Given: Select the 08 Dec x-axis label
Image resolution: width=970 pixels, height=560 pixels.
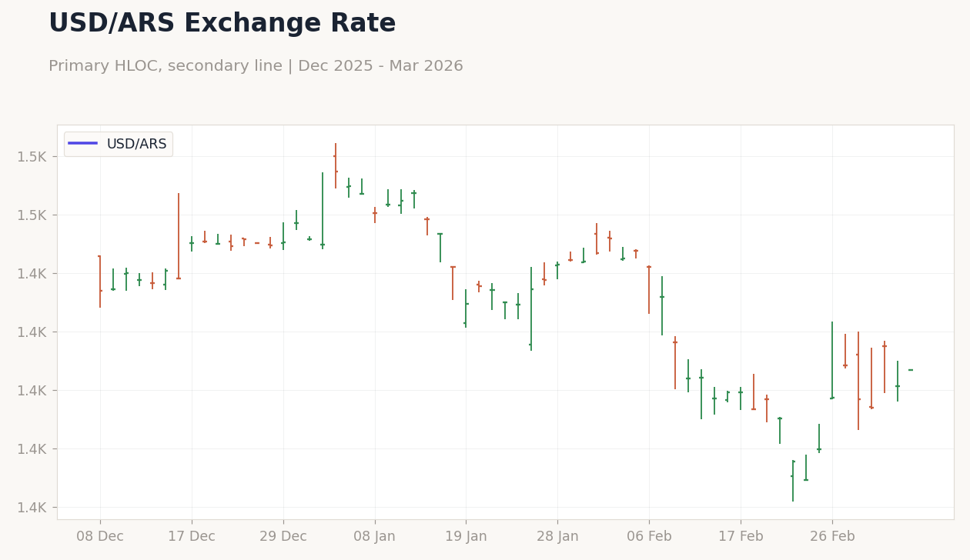Looking at the screenshot, I should [x=100, y=537].
